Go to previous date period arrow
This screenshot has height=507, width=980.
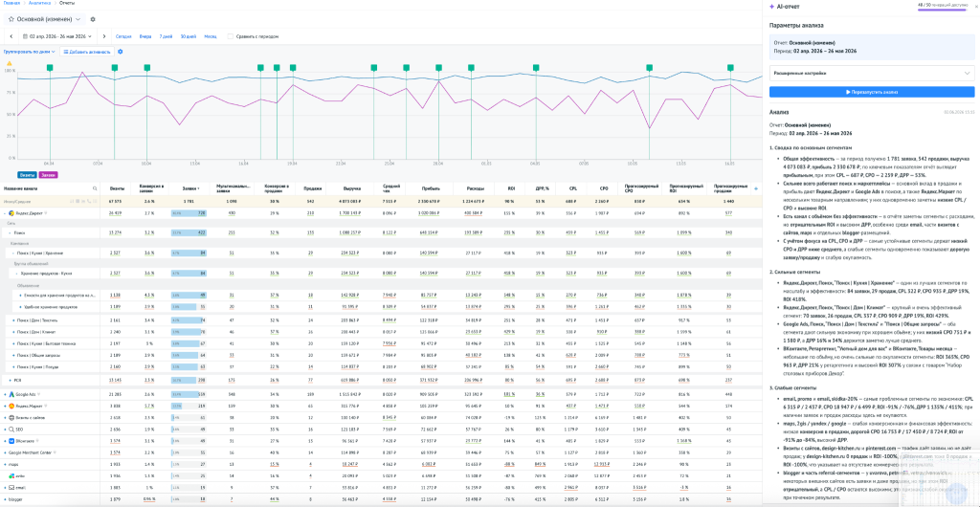[11, 36]
